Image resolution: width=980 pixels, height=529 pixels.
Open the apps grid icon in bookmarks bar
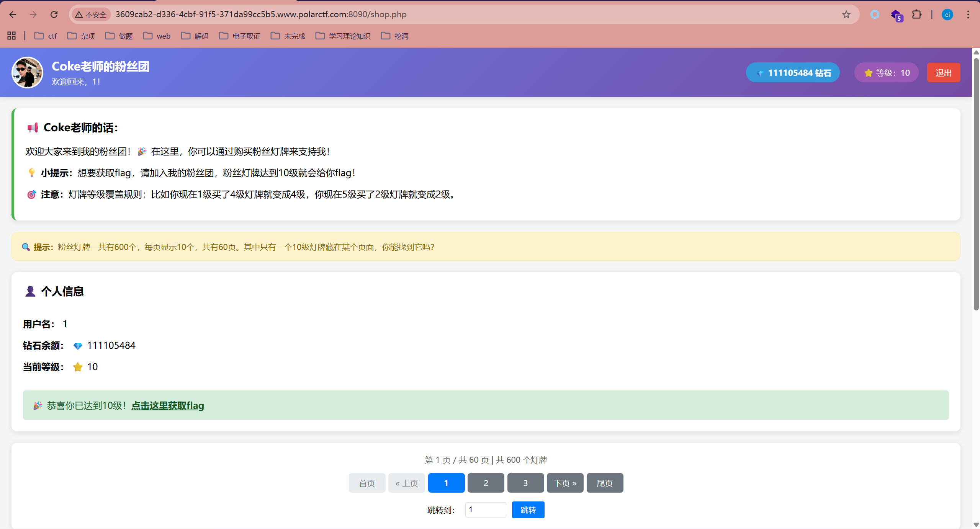(11, 36)
